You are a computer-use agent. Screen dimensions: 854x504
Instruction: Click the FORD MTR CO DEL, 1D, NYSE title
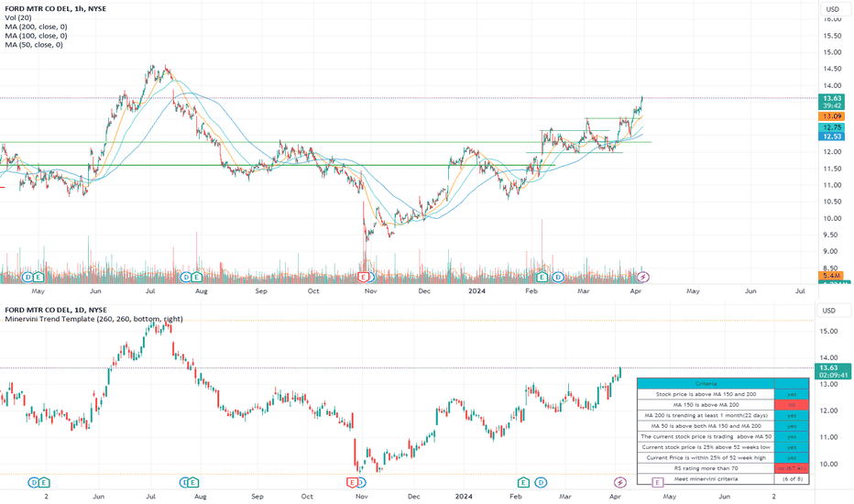tap(56, 310)
